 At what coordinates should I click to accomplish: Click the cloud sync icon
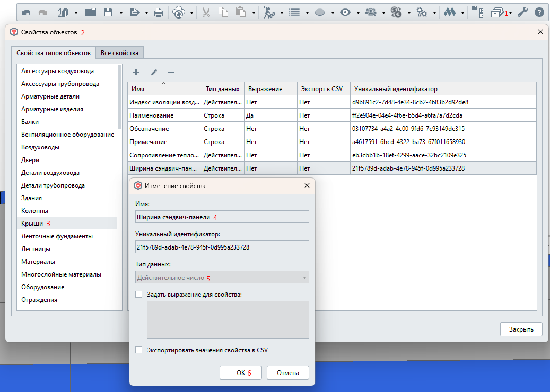click(x=179, y=13)
